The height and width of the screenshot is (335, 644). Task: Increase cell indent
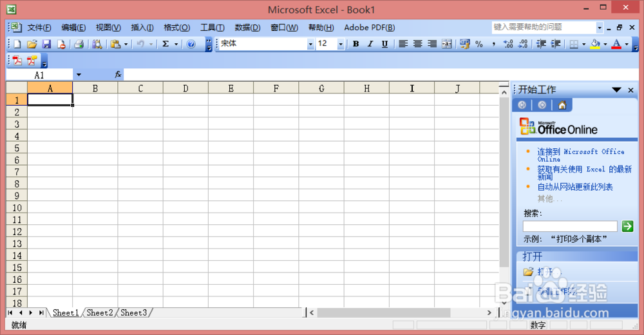click(x=556, y=44)
